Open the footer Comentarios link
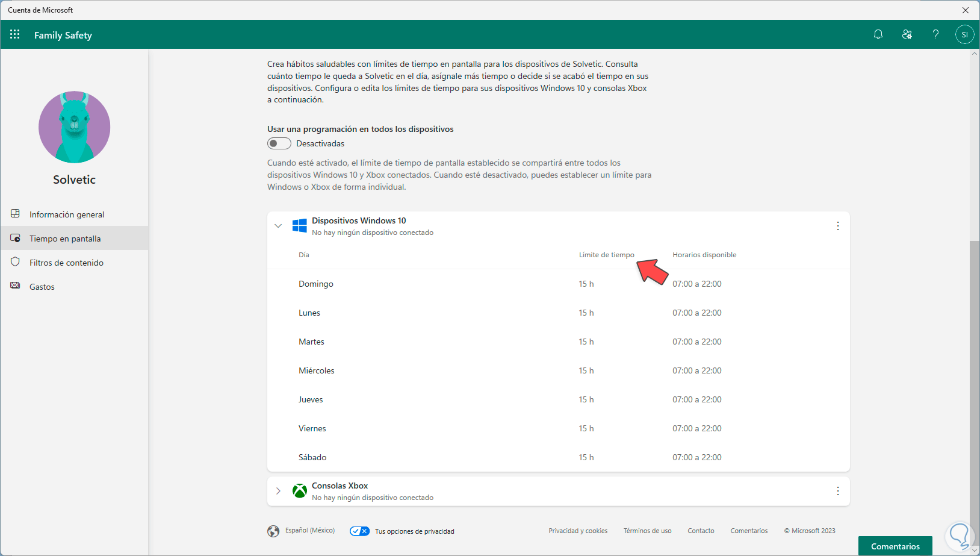 [x=749, y=531]
